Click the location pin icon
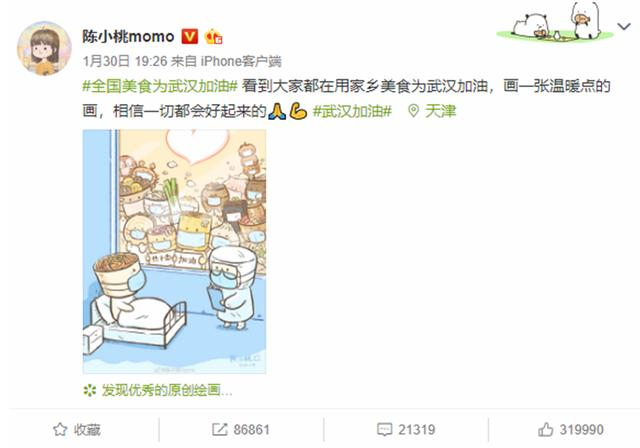Viewport: 640px width, 448px height. 413,111
